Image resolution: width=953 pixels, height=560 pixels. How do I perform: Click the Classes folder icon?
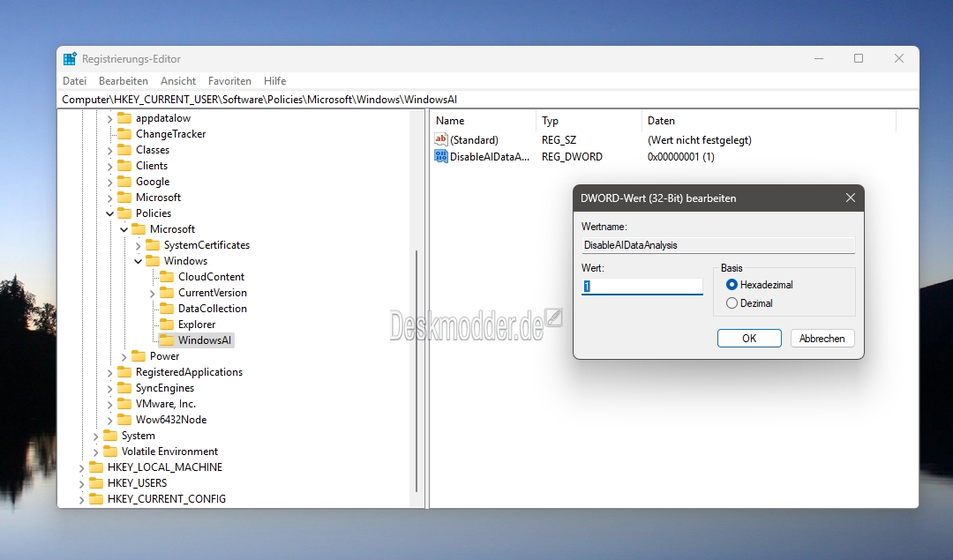tap(124, 149)
